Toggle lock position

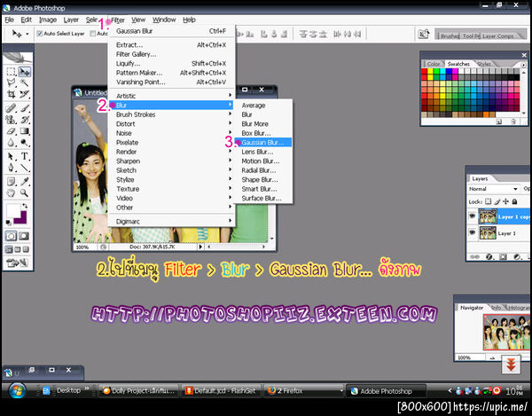[506, 201]
